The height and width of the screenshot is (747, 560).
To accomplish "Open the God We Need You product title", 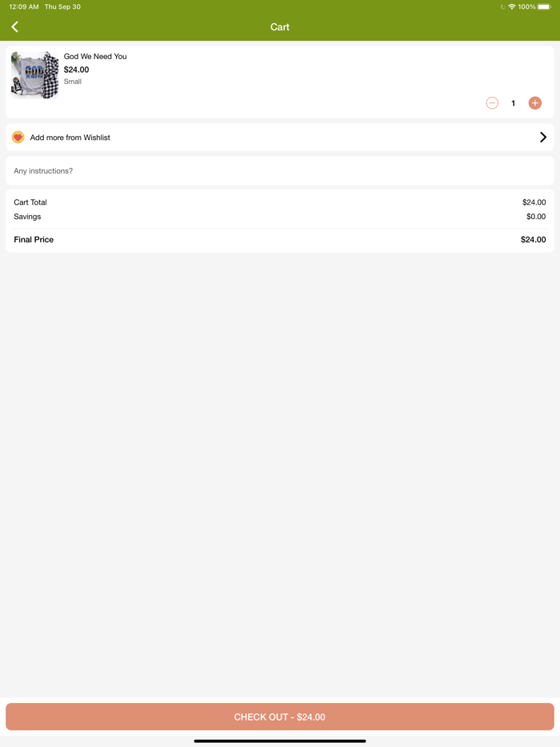I will click(x=95, y=57).
